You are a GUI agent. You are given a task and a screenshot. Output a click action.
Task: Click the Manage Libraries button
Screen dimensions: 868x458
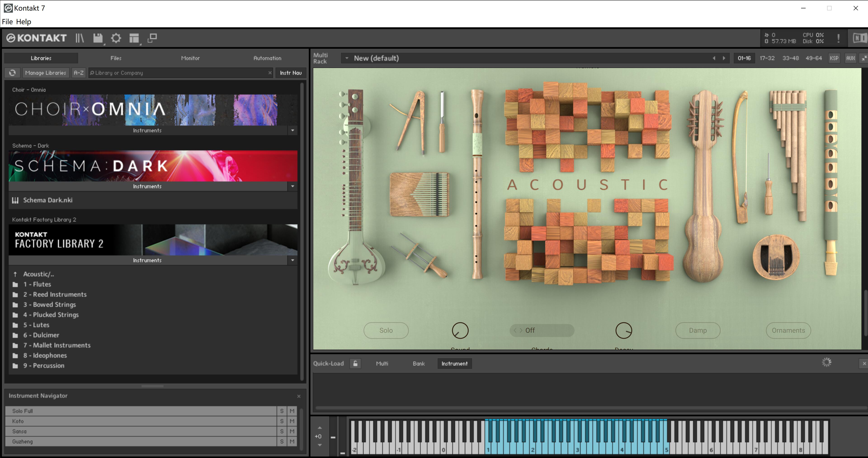(45, 73)
